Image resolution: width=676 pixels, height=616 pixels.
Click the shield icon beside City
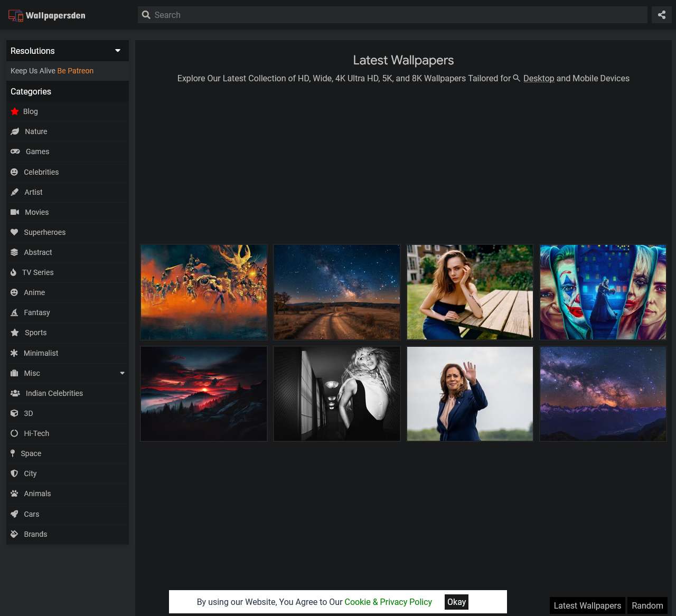(x=14, y=473)
